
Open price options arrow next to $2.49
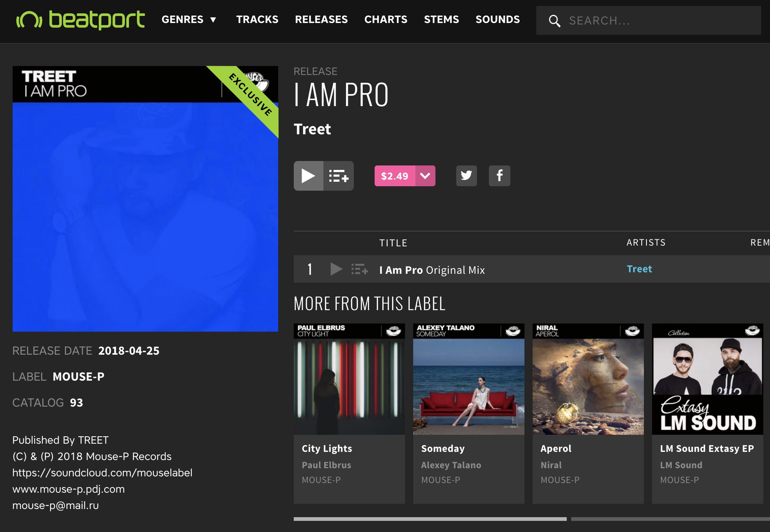click(425, 176)
